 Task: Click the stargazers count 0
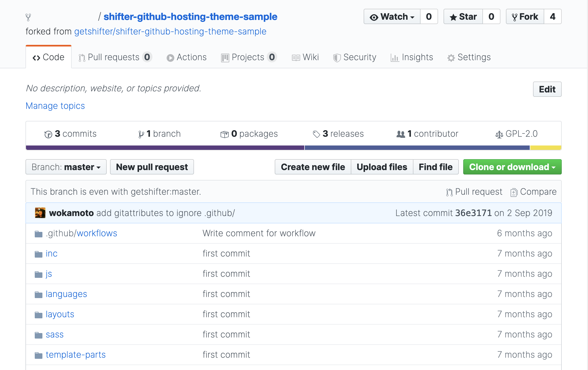point(491,17)
